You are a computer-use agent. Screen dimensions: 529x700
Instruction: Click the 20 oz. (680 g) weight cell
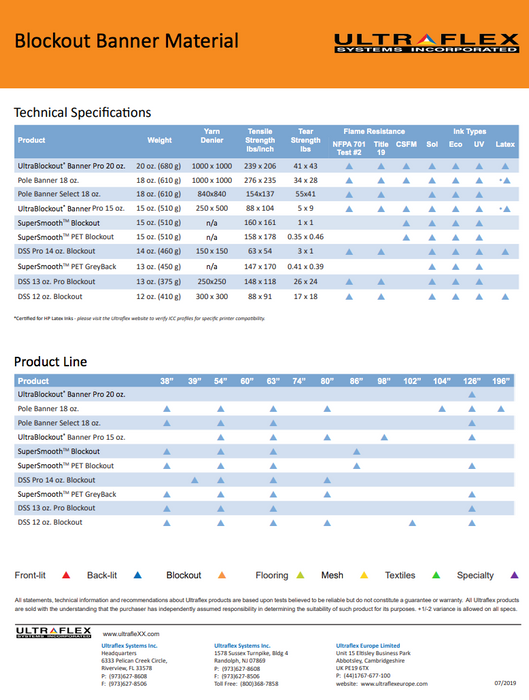(x=158, y=166)
